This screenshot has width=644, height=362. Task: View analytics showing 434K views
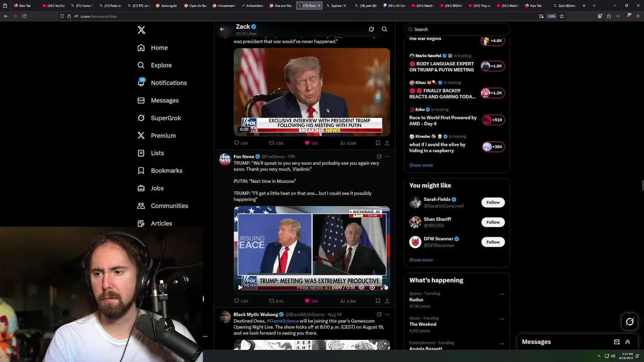click(x=348, y=143)
